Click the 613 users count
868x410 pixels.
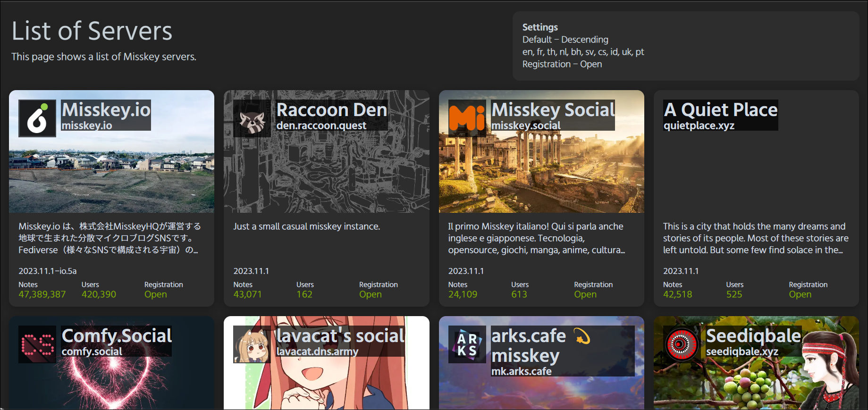coord(519,294)
